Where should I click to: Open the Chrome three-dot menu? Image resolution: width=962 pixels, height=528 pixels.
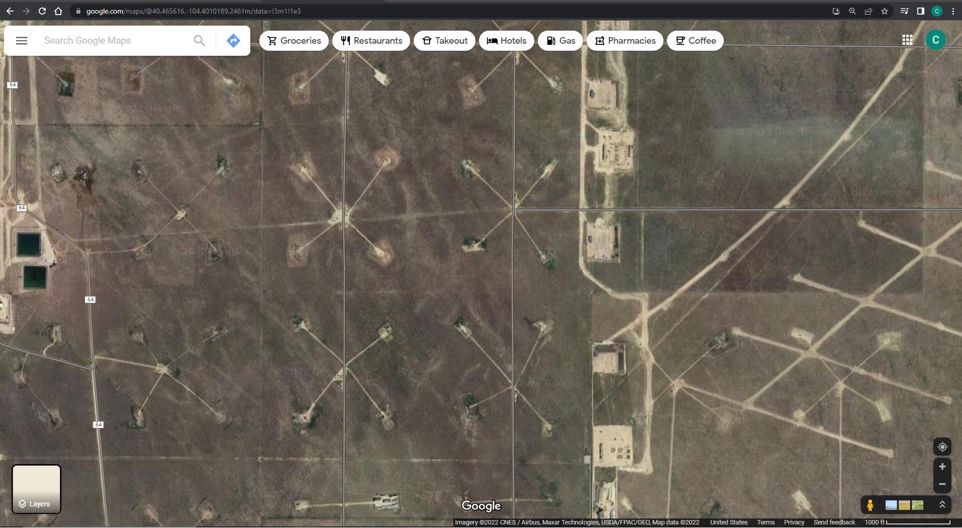[953, 11]
